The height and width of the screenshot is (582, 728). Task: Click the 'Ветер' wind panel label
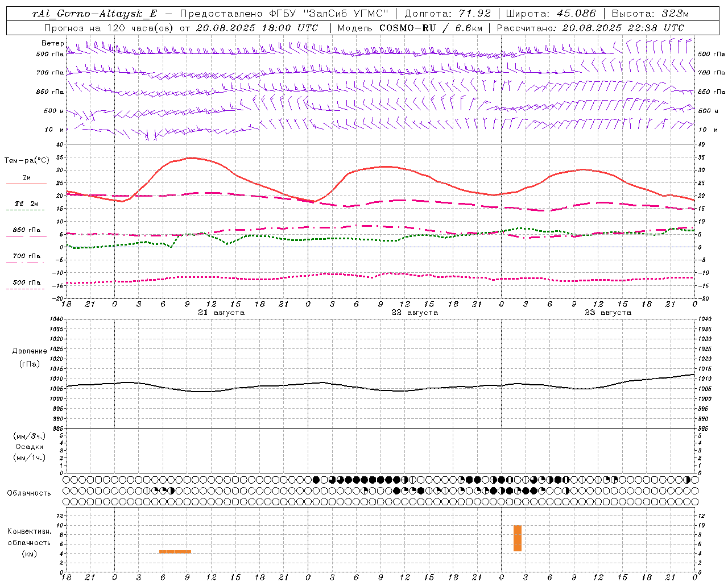coord(53,43)
